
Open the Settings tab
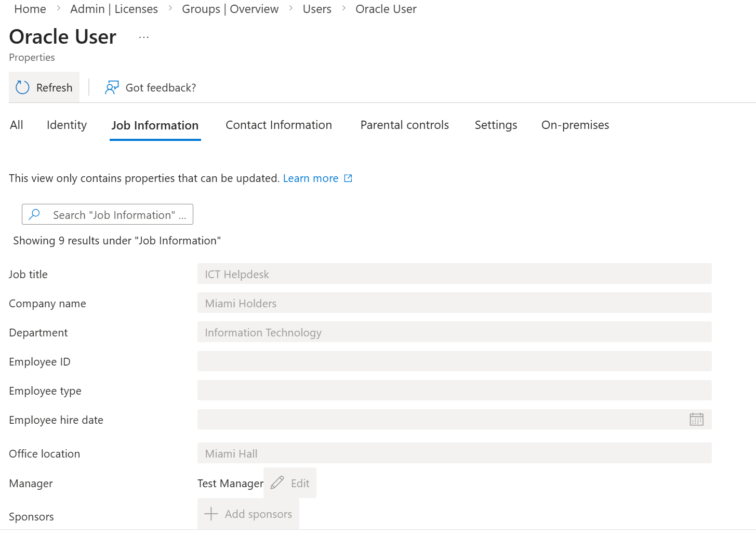496,125
